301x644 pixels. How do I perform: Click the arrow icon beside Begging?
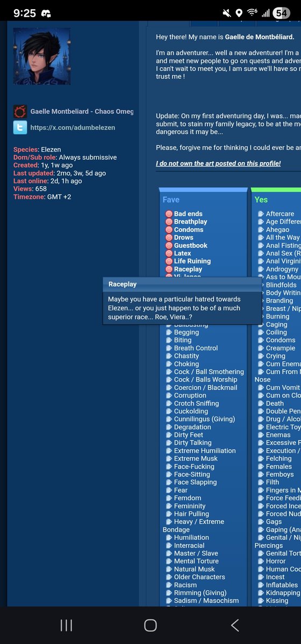click(169, 332)
